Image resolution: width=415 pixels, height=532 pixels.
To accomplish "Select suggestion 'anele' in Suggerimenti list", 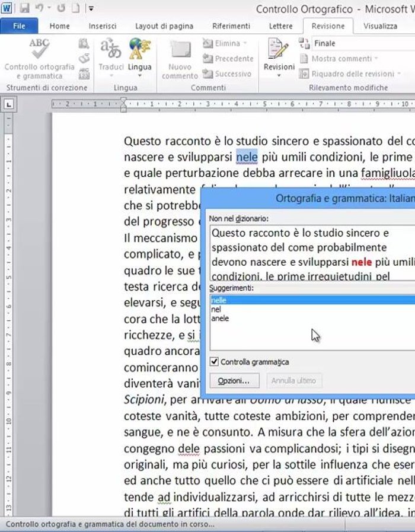I will 312,318.
